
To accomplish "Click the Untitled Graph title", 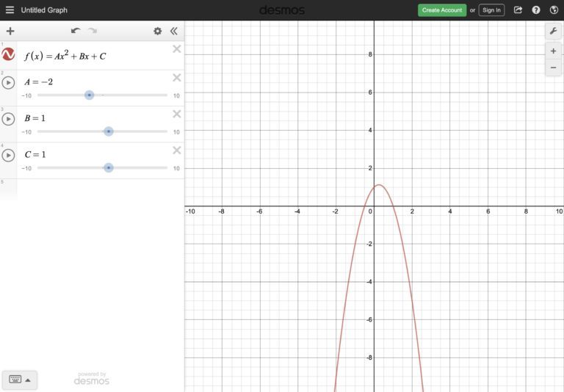I will (44, 10).
